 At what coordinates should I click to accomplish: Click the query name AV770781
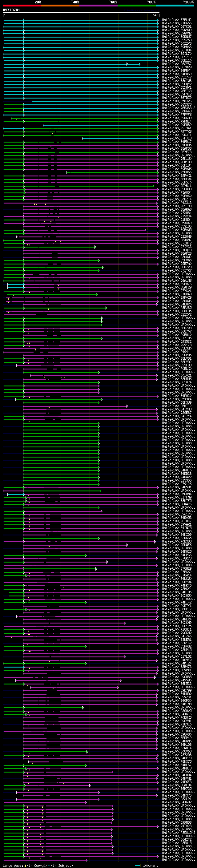pos(11,10)
